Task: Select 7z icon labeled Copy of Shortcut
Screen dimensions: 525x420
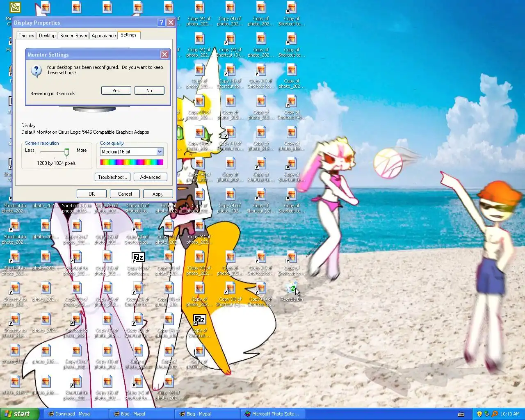Action: click(199, 325)
